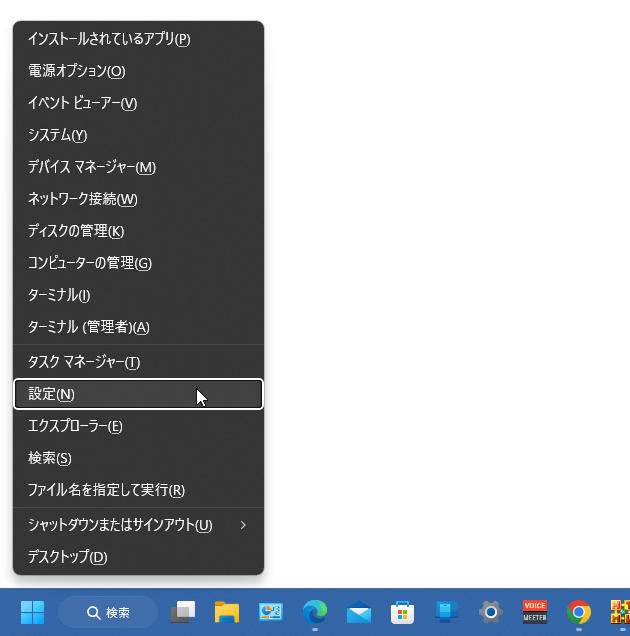Select 電源オプション(O) from menu
Viewport: 630px width, 636px height.
tap(138, 71)
